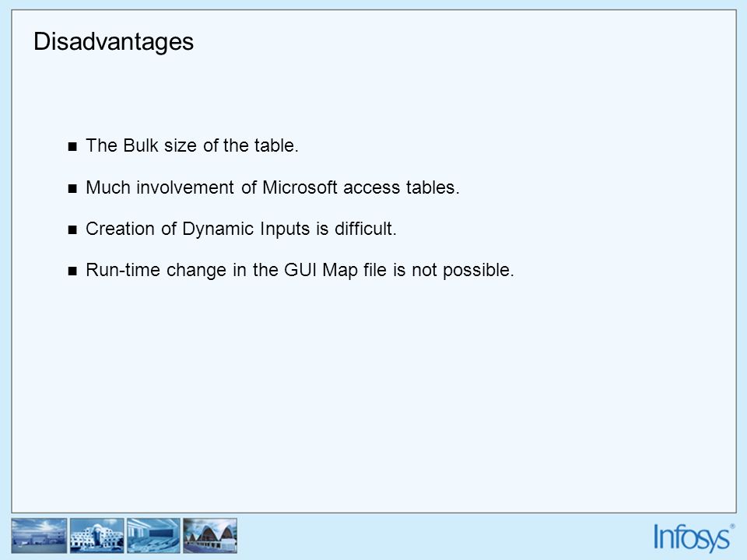Click the 'Disadvantages' slide title
Screen dimensions: 747x560
[114, 42]
